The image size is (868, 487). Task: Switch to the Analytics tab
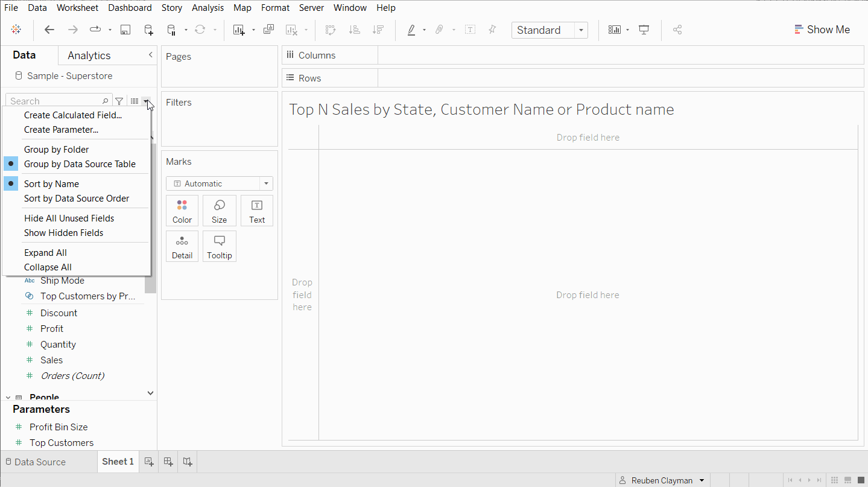[89, 55]
